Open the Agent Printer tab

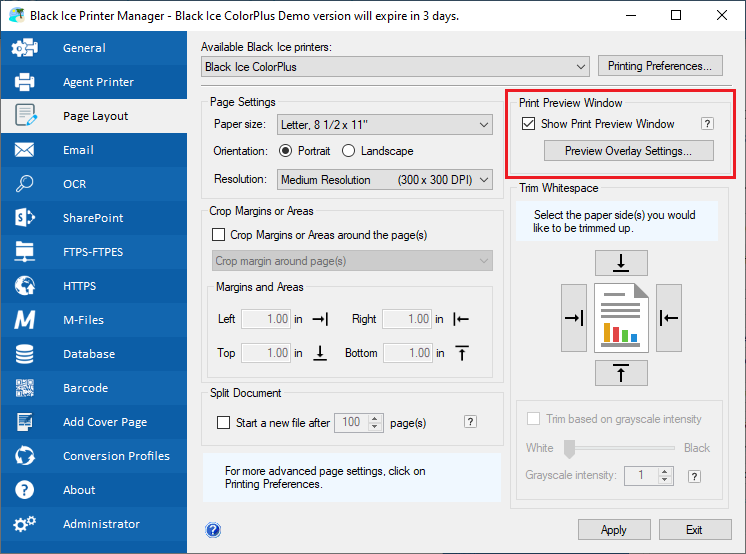pyautogui.click(x=94, y=82)
